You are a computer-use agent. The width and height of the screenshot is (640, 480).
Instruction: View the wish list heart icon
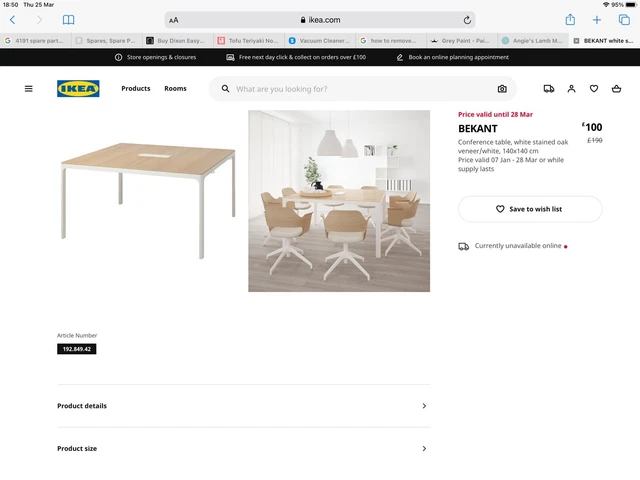pos(594,89)
